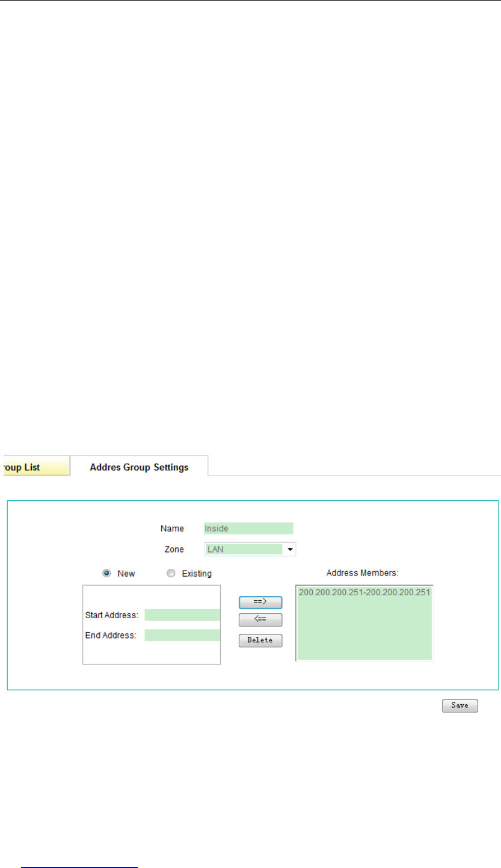Add address with the ==> button
This screenshot has width=501, height=868.
(x=260, y=602)
